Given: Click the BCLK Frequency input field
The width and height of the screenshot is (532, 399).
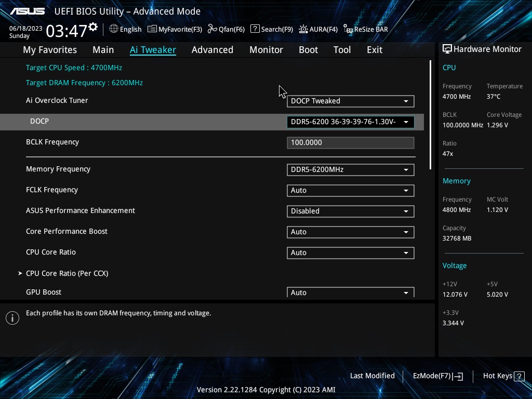Looking at the screenshot, I should pos(350,142).
